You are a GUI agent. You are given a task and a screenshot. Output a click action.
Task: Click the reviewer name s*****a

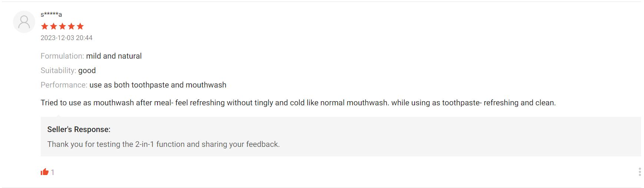[x=51, y=14]
